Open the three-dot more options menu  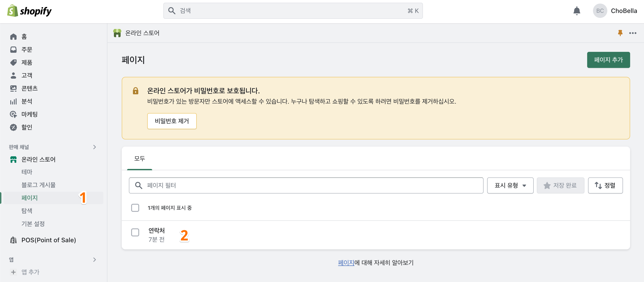pos(633,33)
